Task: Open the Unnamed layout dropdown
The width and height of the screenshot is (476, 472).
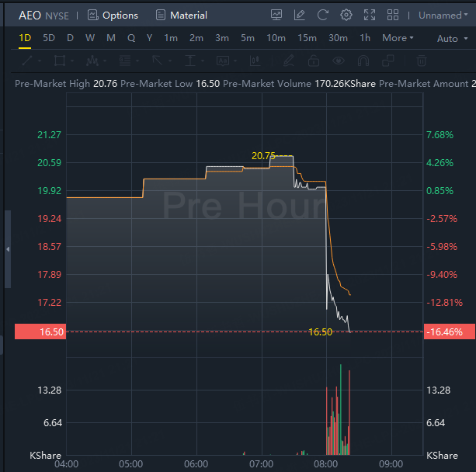Action: pos(443,15)
